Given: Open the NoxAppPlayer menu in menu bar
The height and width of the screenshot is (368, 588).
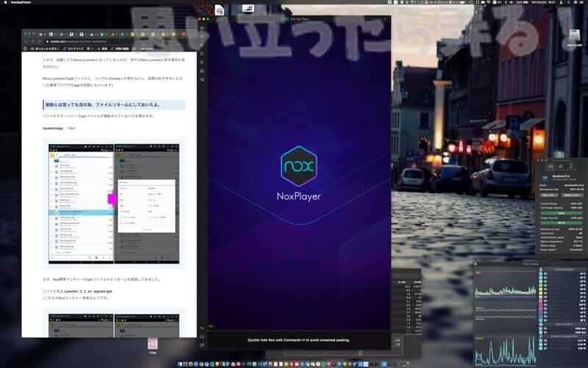Looking at the screenshot, I should pyautogui.click(x=21, y=2).
